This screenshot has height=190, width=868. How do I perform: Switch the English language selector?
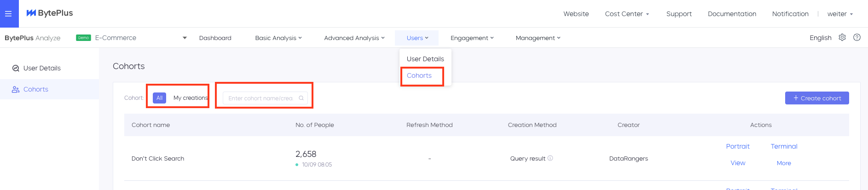click(x=821, y=38)
